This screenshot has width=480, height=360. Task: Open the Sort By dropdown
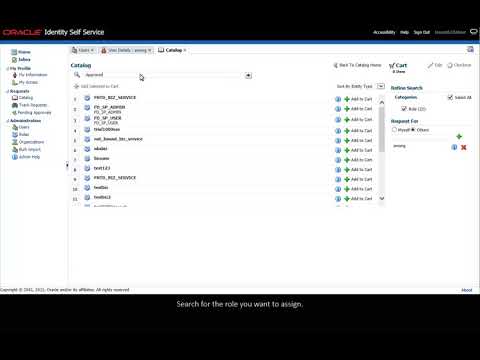(x=381, y=86)
